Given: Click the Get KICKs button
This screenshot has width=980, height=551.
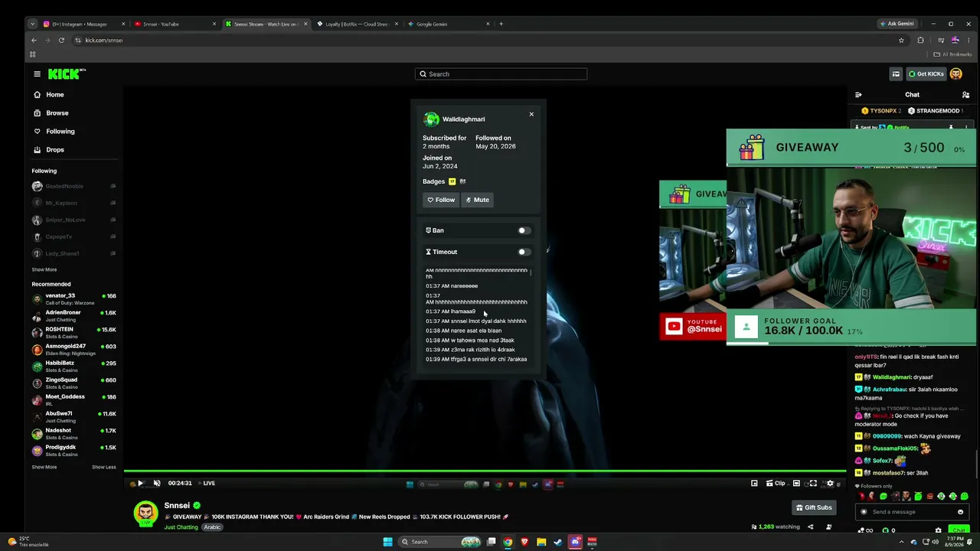Looking at the screenshot, I should pos(926,74).
